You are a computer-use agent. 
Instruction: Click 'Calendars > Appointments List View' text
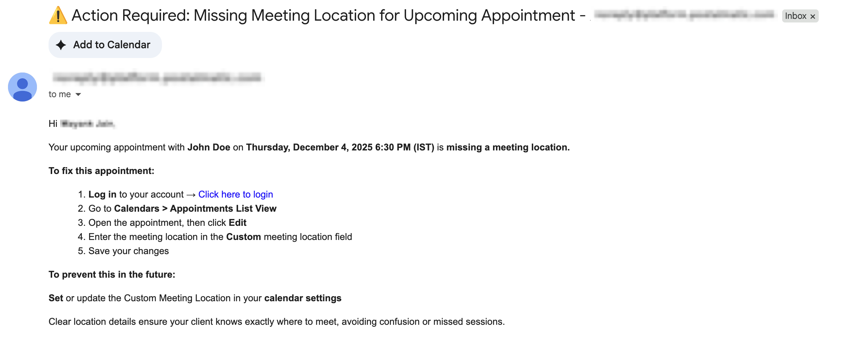point(195,208)
